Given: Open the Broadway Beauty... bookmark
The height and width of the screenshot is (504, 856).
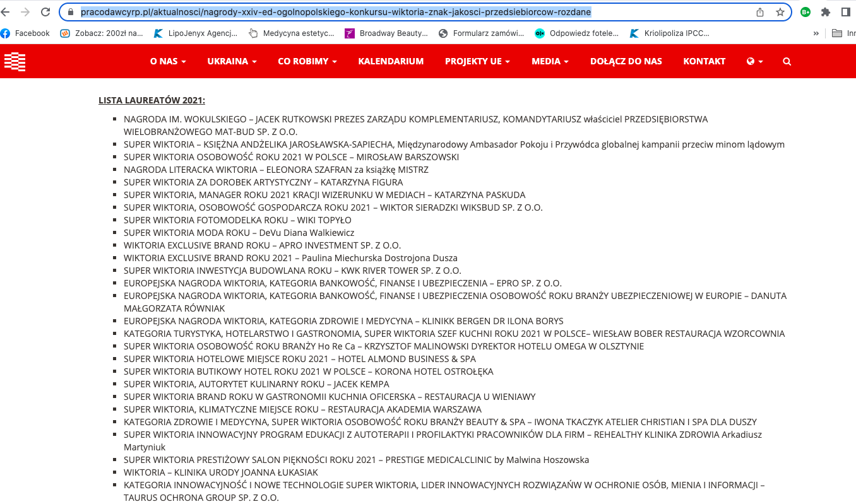Looking at the screenshot, I should (x=386, y=33).
